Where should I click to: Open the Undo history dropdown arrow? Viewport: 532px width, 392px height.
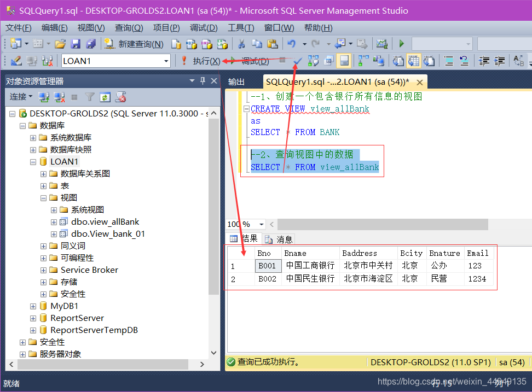[304, 44]
